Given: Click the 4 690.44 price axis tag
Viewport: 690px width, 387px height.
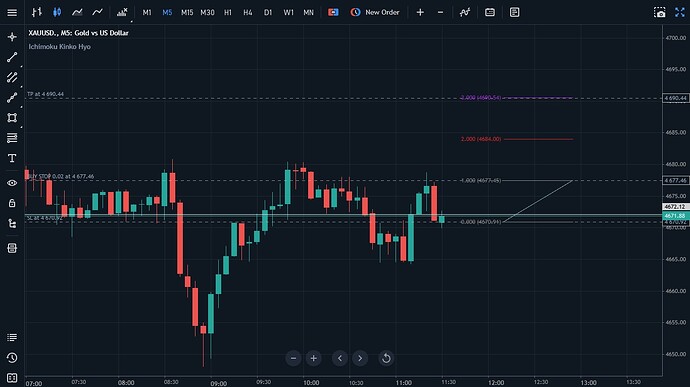Looking at the screenshot, I should [x=675, y=98].
